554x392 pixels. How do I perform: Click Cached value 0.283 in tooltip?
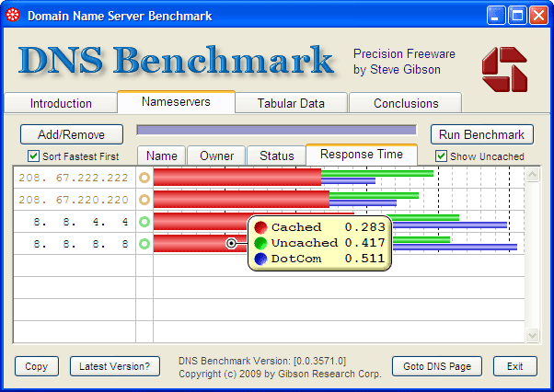[x=365, y=227]
